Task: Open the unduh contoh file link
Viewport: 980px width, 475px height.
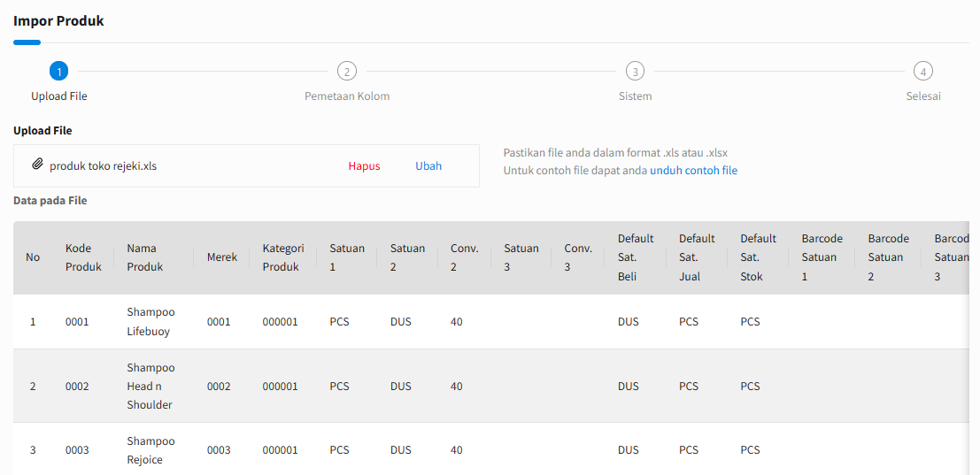Action: point(693,171)
